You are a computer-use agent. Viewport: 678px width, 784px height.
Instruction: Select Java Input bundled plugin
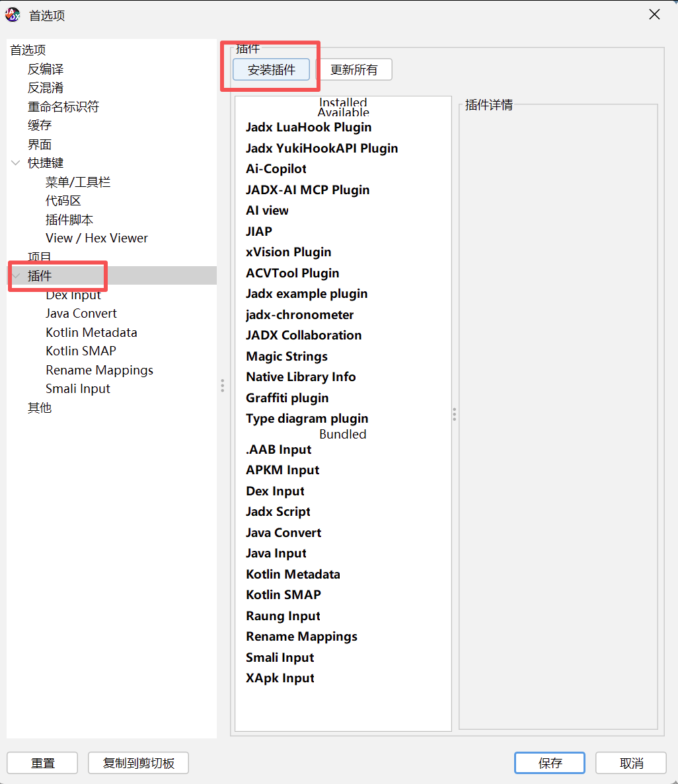coord(276,553)
